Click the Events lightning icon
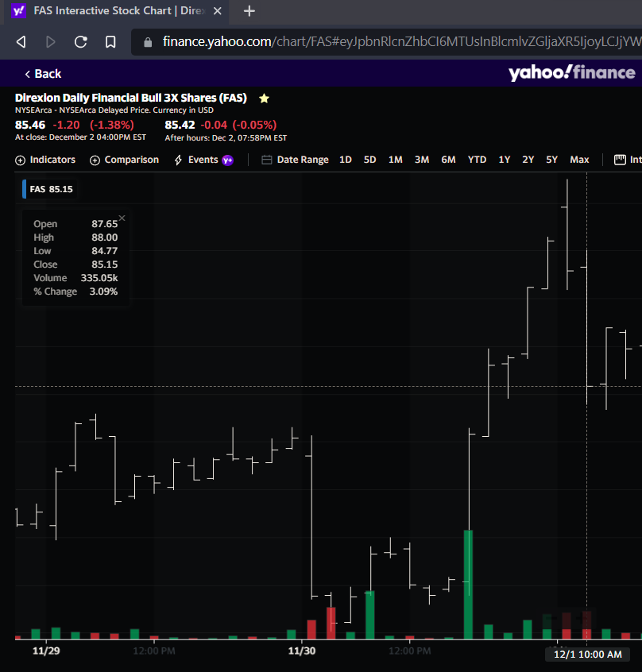 tap(178, 160)
